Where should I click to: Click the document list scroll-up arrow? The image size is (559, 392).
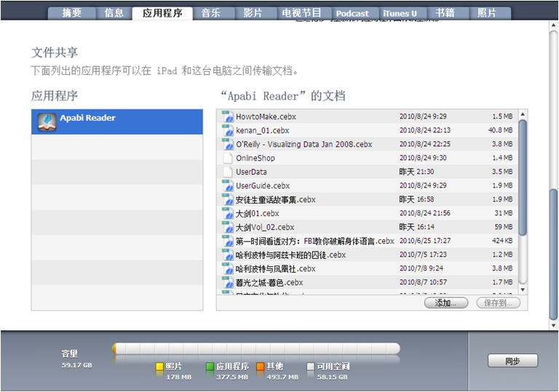click(523, 114)
